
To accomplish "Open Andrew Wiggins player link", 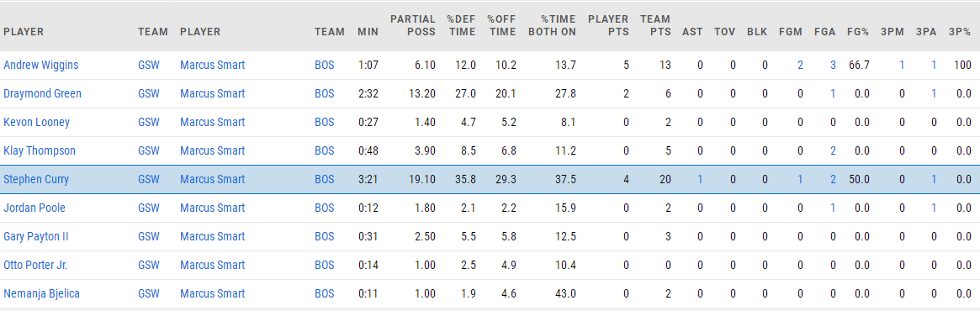I will pos(40,65).
